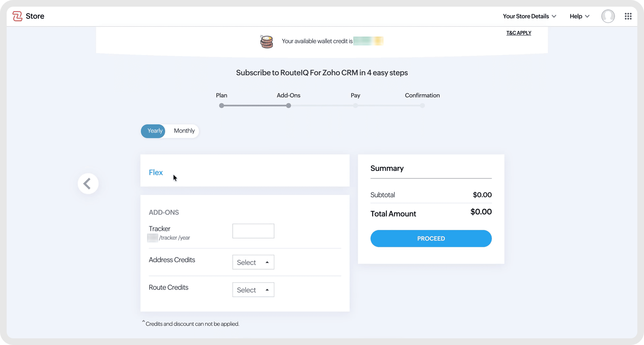
Task: Expand Your Store Details menu
Action: click(x=529, y=16)
